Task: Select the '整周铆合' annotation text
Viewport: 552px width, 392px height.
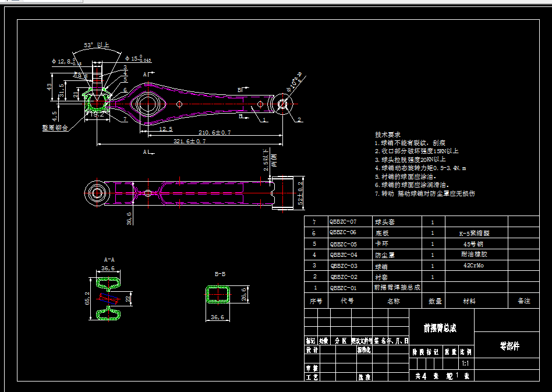Action: pyautogui.click(x=55, y=128)
